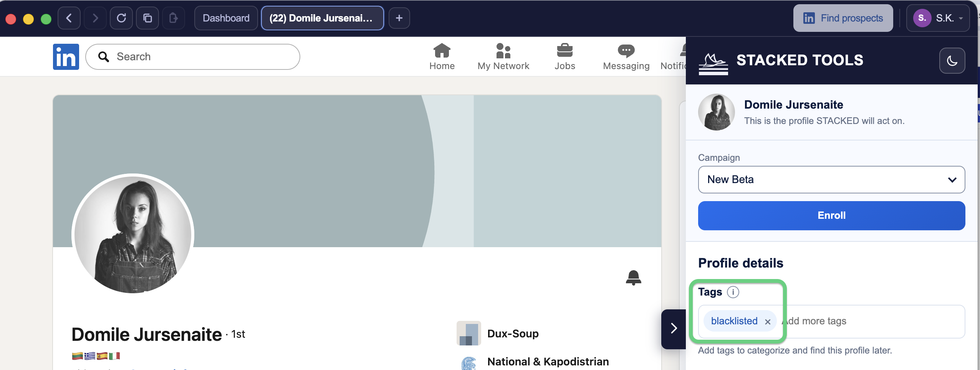This screenshot has width=980, height=370.
Task: Open LinkedIn Messaging
Action: click(626, 57)
